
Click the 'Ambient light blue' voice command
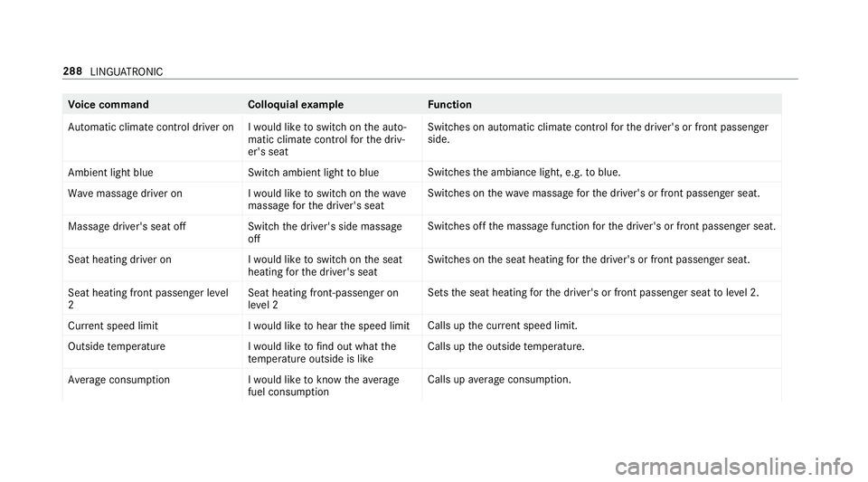[x=110, y=173]
